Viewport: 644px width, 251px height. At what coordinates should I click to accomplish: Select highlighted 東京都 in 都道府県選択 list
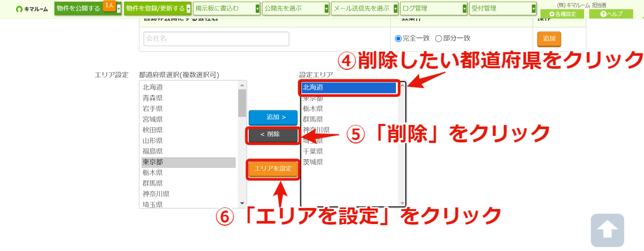point(188,162)
